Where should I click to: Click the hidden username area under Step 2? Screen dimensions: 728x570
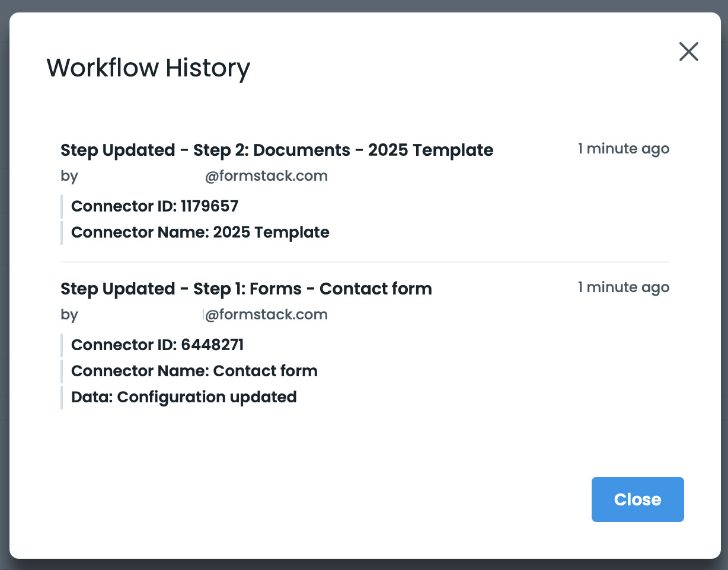tap(141, 176)
